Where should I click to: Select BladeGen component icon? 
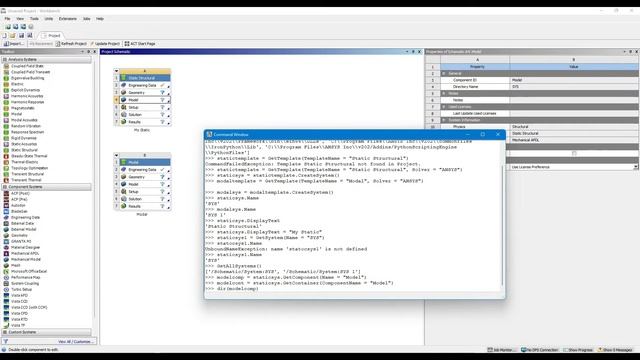coord(6,211)
